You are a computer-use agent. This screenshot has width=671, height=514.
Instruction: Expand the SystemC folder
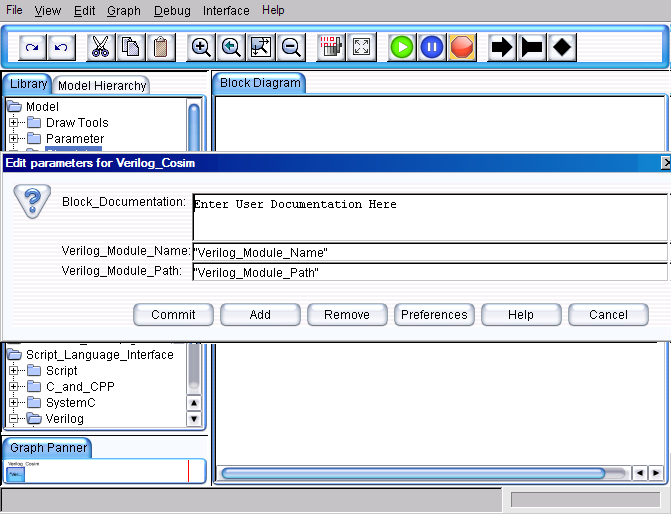[x=13, y=402]
